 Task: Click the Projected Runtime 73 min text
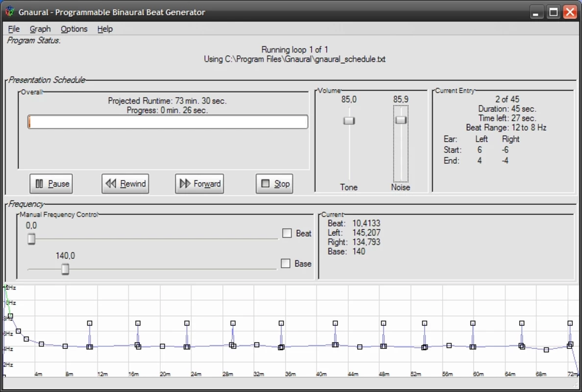point(167,100)
